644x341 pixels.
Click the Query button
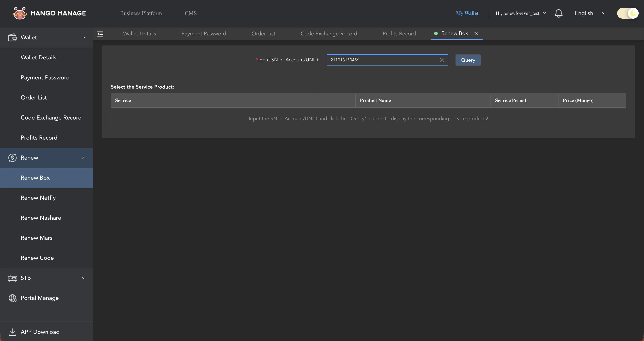click(468, 60)
